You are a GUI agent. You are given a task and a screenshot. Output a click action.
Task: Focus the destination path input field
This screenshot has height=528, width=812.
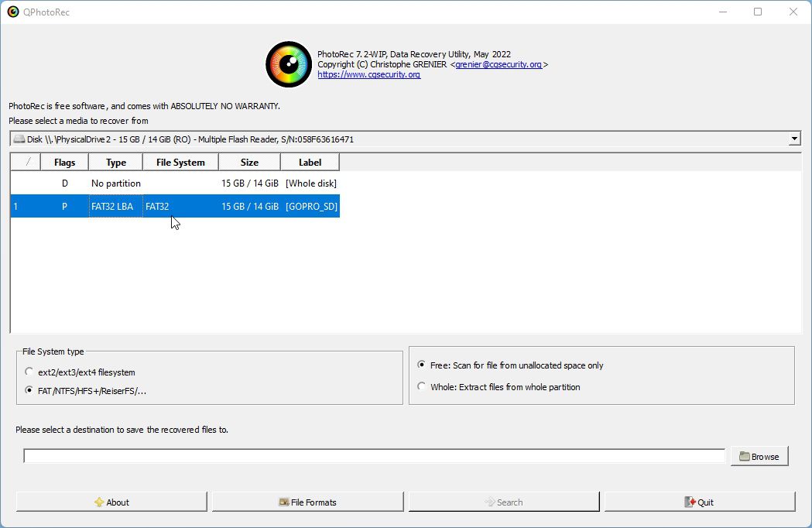tap(374, 456)
